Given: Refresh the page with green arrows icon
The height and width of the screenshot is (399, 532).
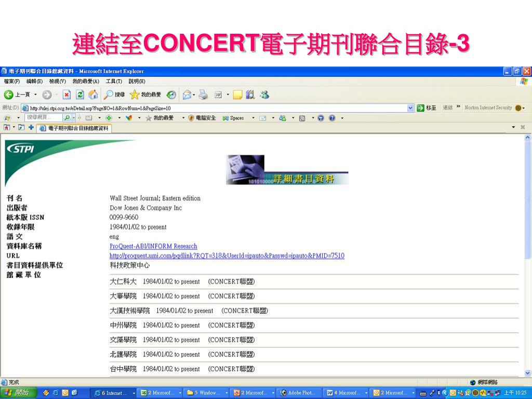Looking at the screenshot, I should tap(79, 95).
